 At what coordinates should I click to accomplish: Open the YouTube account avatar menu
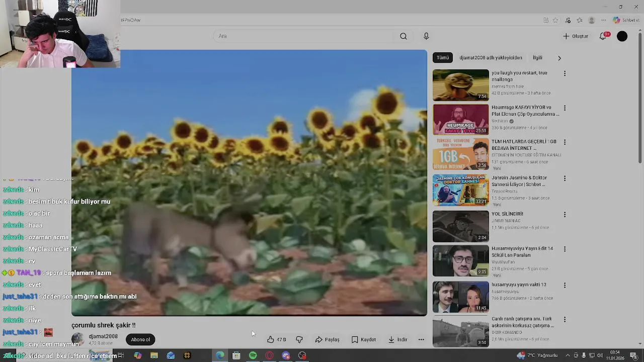[x=622, y=36]
